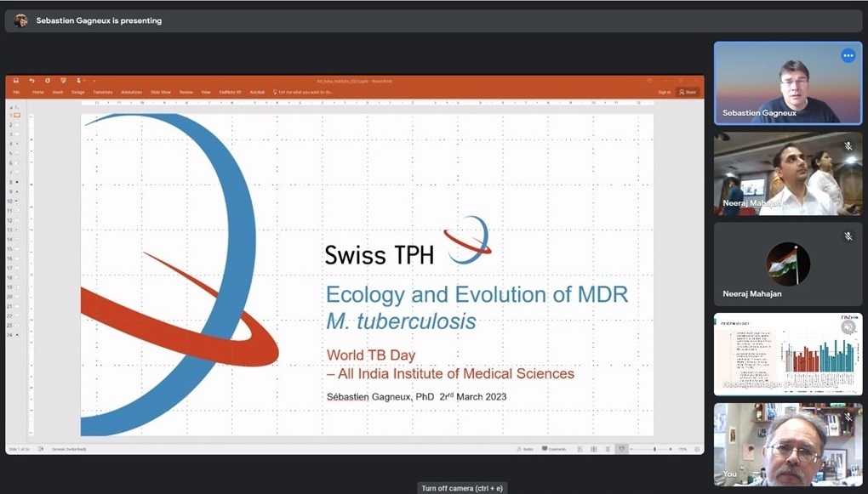Image resolution: width=868 pixels, height=494 pixels.
Task: Open the Acrobat ribbon tab
Action: click(x=257, y=93)
